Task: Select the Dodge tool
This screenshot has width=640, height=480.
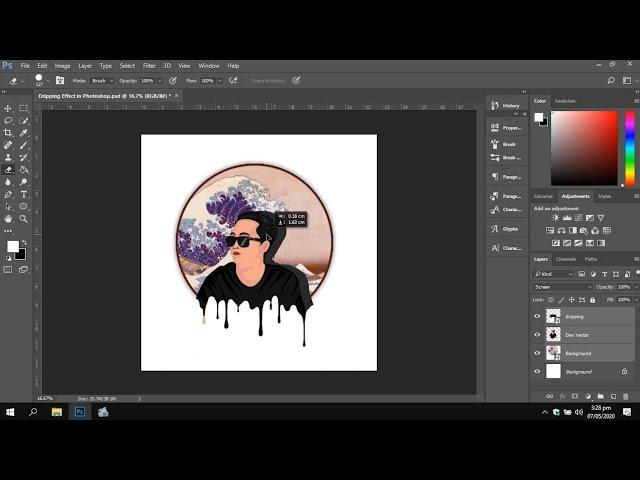Action: point(23,182)
